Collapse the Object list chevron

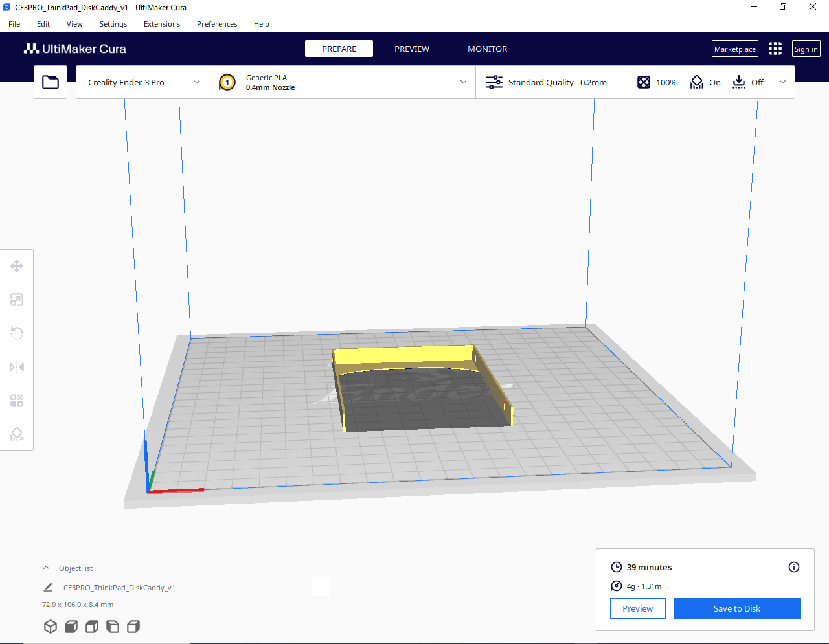[46, 568]
